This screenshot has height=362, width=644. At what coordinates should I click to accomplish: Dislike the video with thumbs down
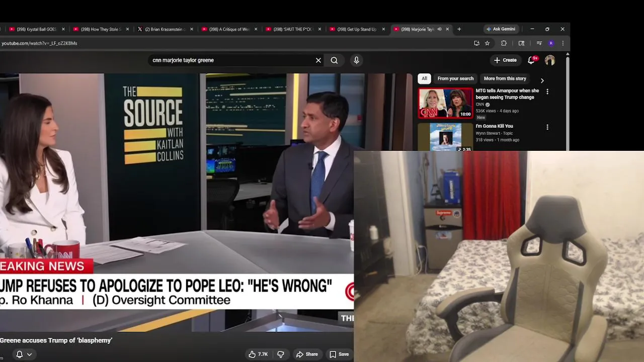tap(281, 354)
